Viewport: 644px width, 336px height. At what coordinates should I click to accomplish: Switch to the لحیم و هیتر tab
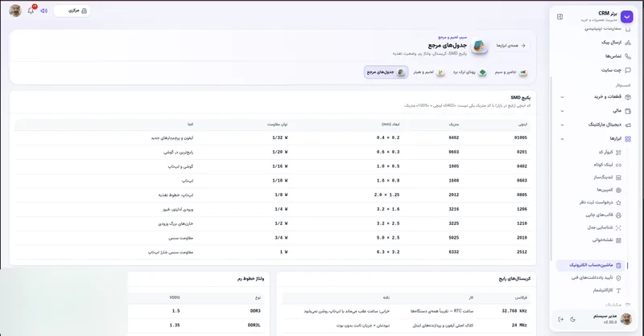(x=429, y=72)
